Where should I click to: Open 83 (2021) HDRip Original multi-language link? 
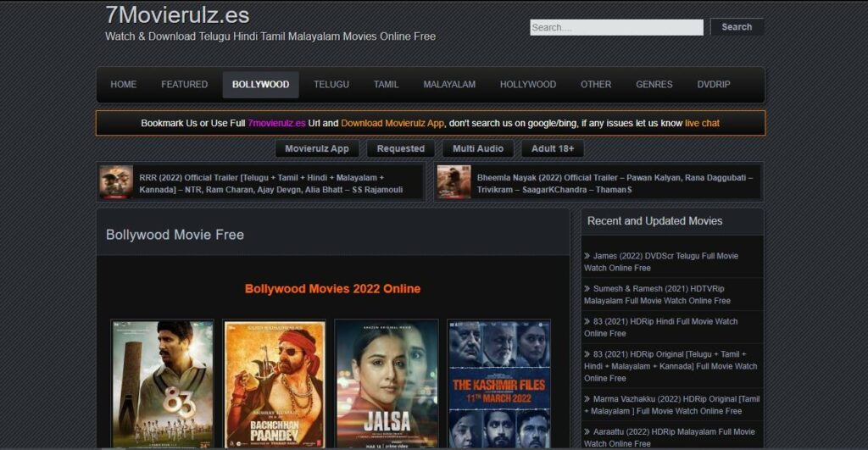(670, 366)
